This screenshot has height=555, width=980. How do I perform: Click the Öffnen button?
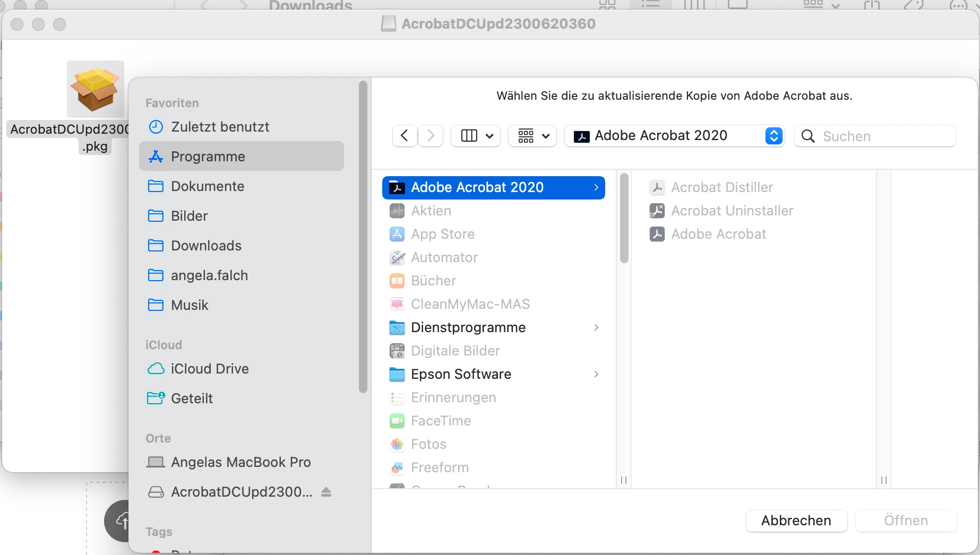tap(906, 521)
